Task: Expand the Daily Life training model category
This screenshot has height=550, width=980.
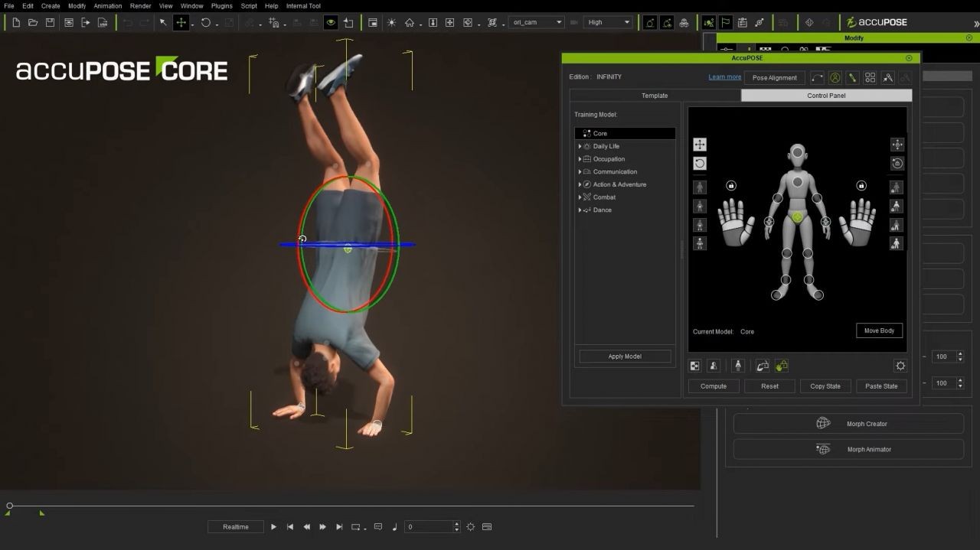Action: point(580,146)
